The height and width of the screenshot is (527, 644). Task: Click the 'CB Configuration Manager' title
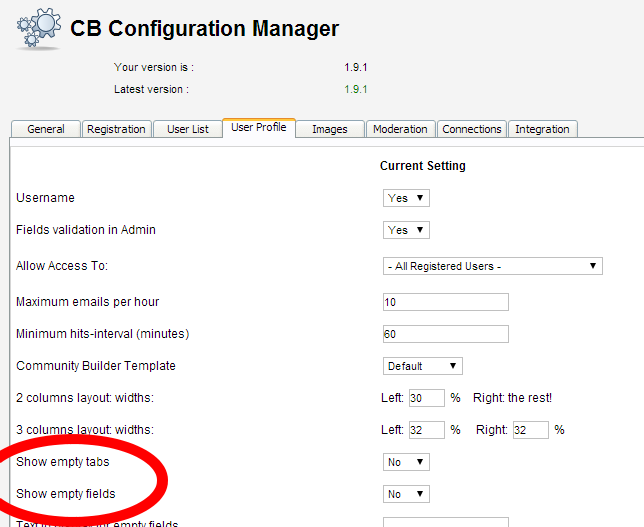(x=205, y=29)
